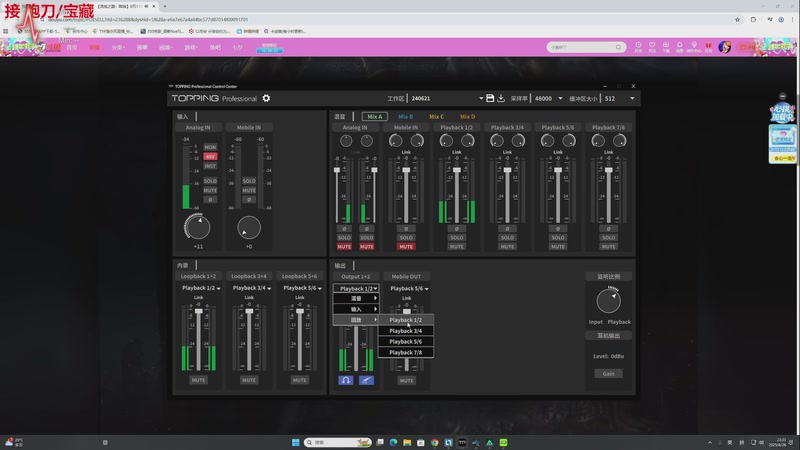Save the current workspace with the disk icon
The image size is (800, 450).
(x=490, y=98)
